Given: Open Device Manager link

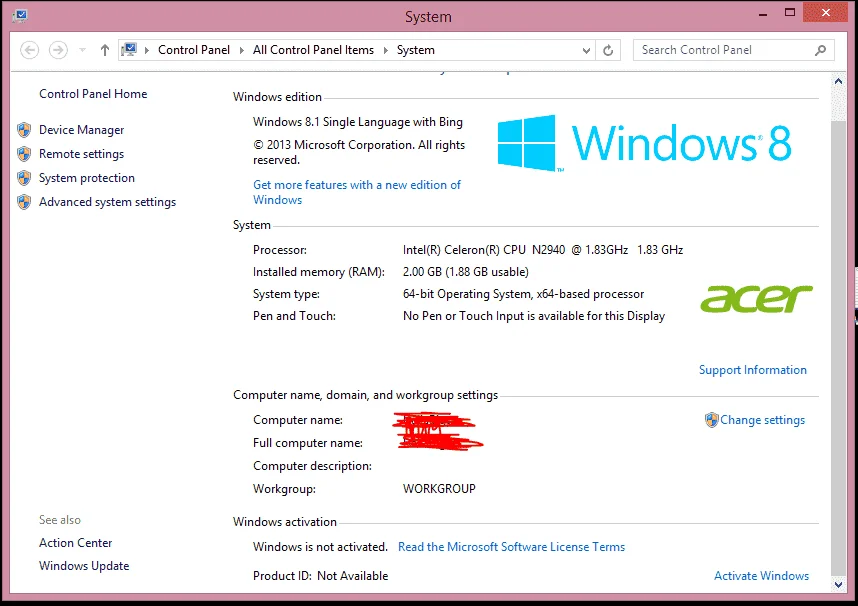Looking at the screenshot, I should click(82, 130).
